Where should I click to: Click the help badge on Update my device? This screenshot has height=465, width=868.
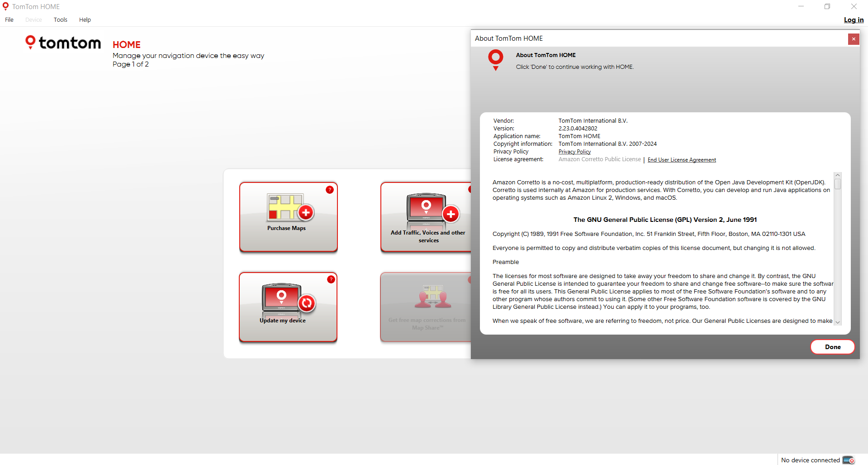coord(331,279)
